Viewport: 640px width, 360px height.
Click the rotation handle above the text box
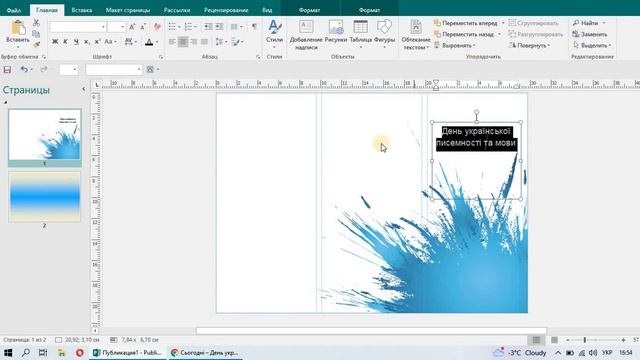tap(476, 112)
